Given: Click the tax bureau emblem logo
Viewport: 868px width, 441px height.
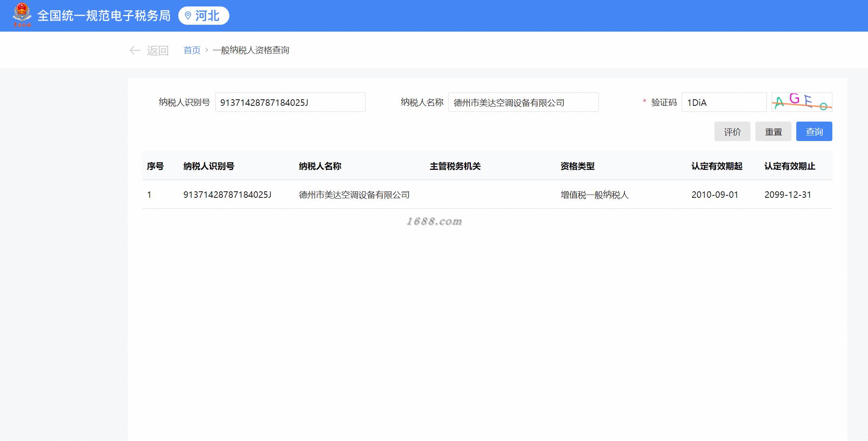Looking at the screenshot, I should (21, 15).
